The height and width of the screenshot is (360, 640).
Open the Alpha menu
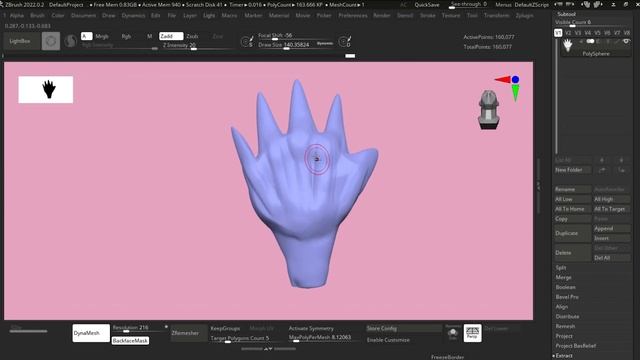click(x=17, y=16)
